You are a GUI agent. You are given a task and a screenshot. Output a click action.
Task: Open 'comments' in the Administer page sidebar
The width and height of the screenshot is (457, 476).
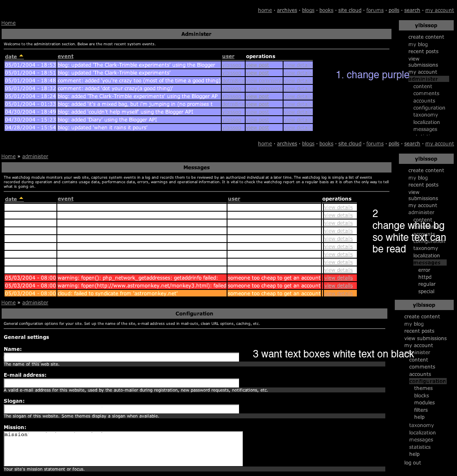pos(426,93)
